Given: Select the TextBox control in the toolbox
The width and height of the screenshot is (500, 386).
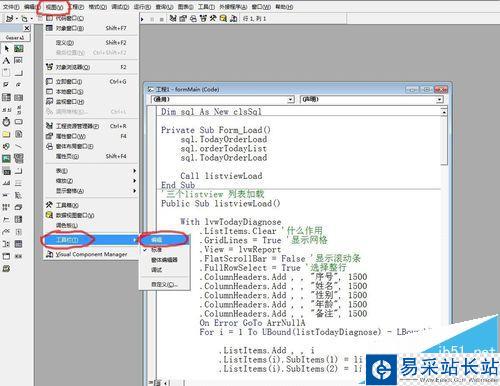Looking at the screenshot, I should coord(19,61).
